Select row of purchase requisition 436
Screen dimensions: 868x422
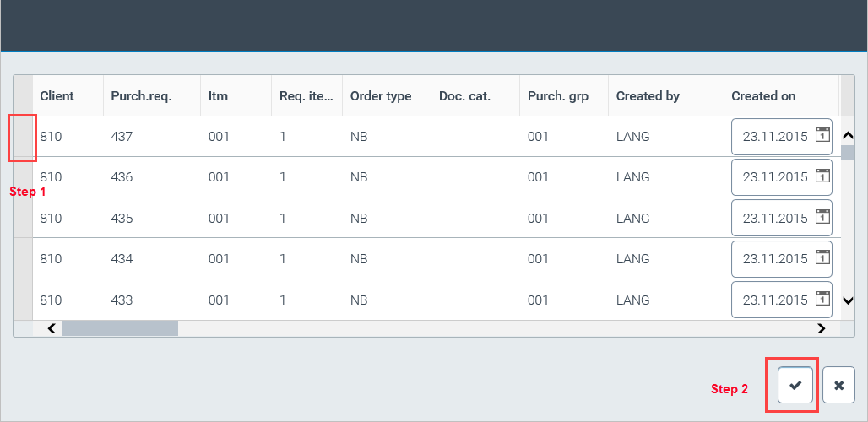(x=23, y=177)
